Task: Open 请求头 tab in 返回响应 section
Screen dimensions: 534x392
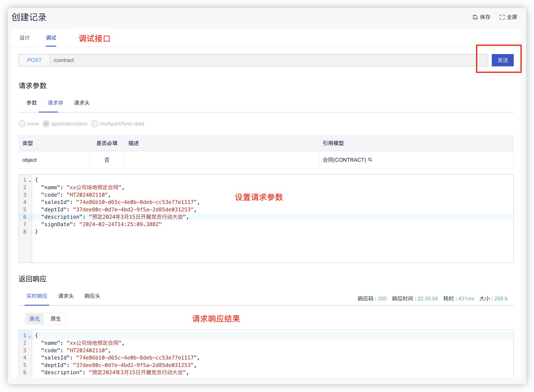Action: tap(66, 296)
